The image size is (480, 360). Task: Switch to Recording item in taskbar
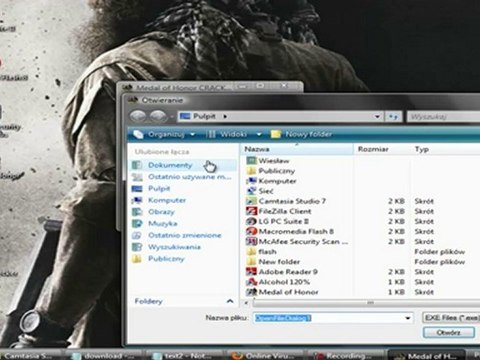point(345,356)
